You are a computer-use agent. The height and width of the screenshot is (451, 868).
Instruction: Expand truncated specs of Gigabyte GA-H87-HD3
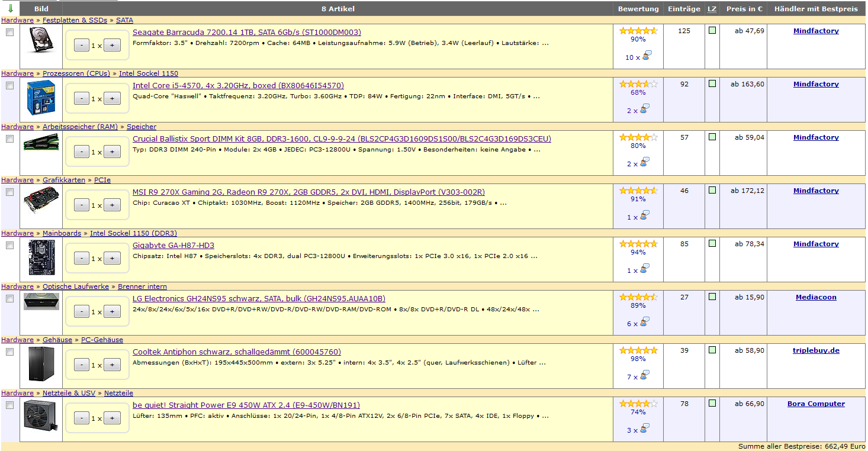coord(534,257)
